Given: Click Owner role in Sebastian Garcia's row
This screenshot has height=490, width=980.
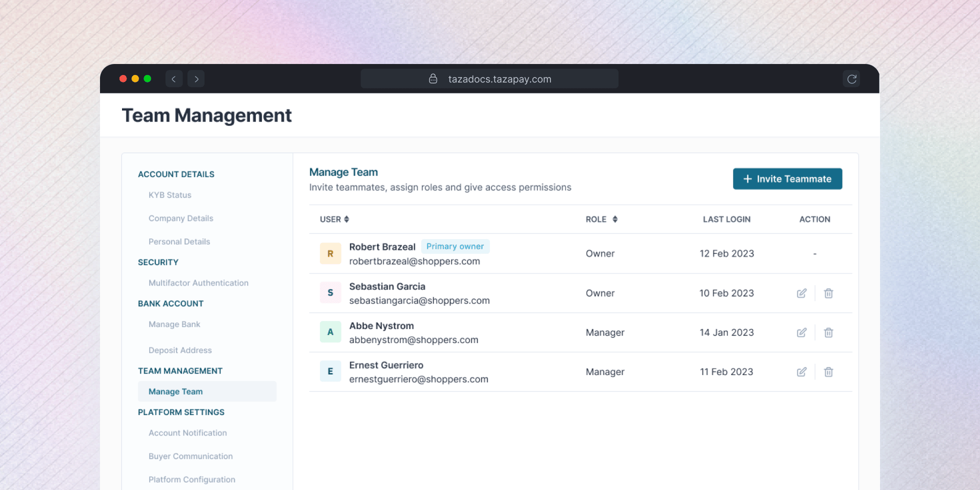Looking at the screenshot, I should [x=600, y=293].
